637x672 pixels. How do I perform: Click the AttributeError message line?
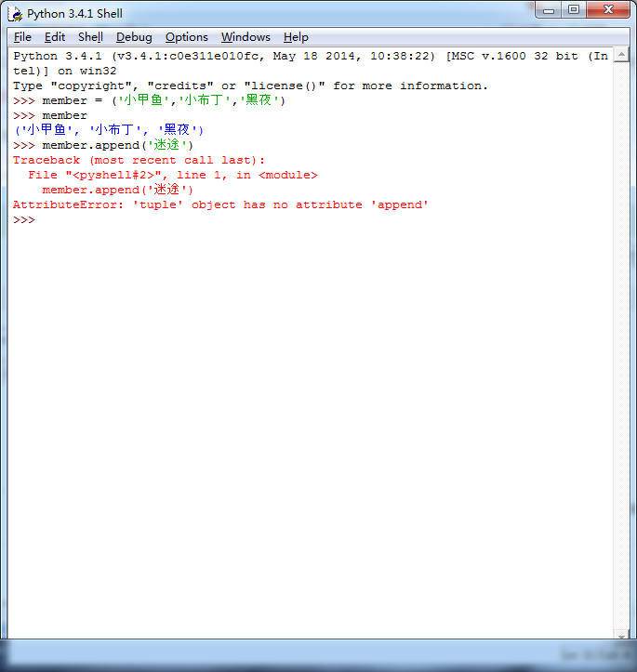tap(220, 205)
